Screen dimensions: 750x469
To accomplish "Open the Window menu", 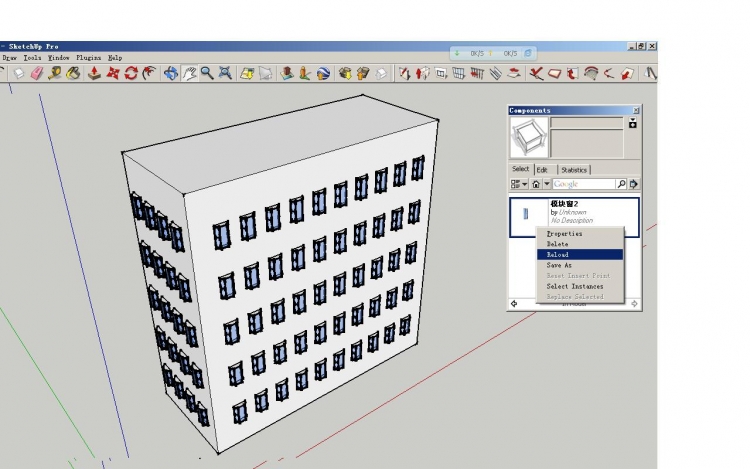I will click(x=58, y=58).
